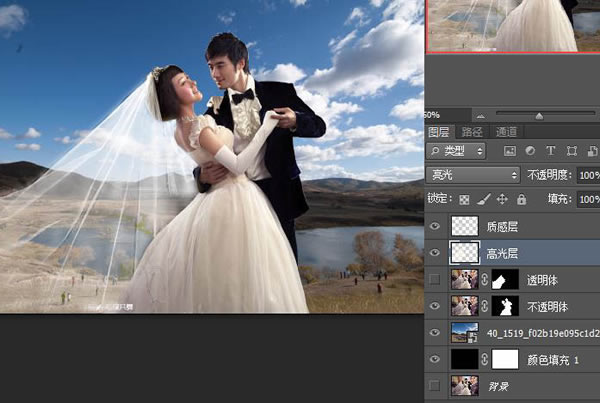Lock transparent pixels checkerboard icon

coord(464,199)
